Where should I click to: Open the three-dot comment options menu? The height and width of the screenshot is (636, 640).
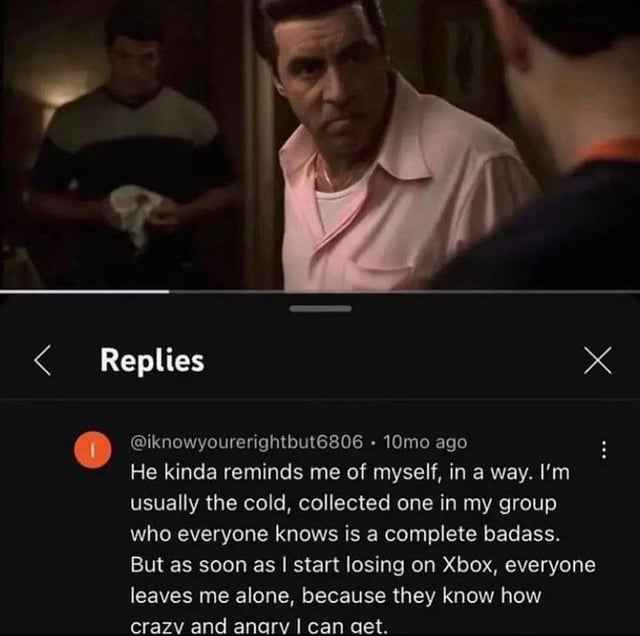pyautogui.click(x=604, y=449)
